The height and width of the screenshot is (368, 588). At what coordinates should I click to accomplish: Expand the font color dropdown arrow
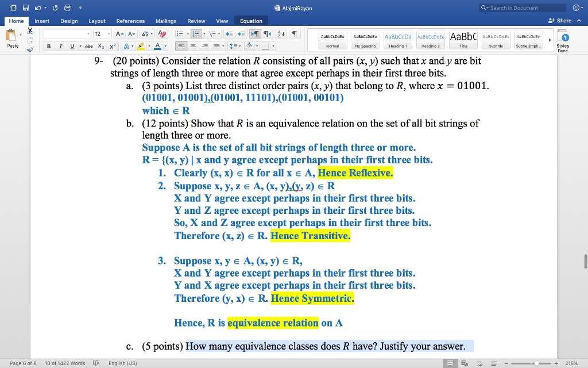click(165, 45)
